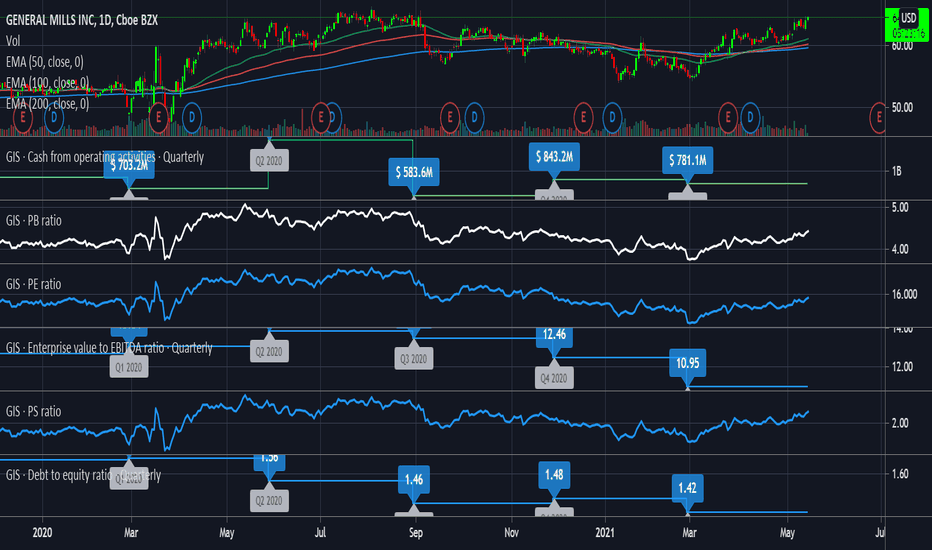
Task: Select the dividend D marker in April 2021
Action: pos(750,118)
